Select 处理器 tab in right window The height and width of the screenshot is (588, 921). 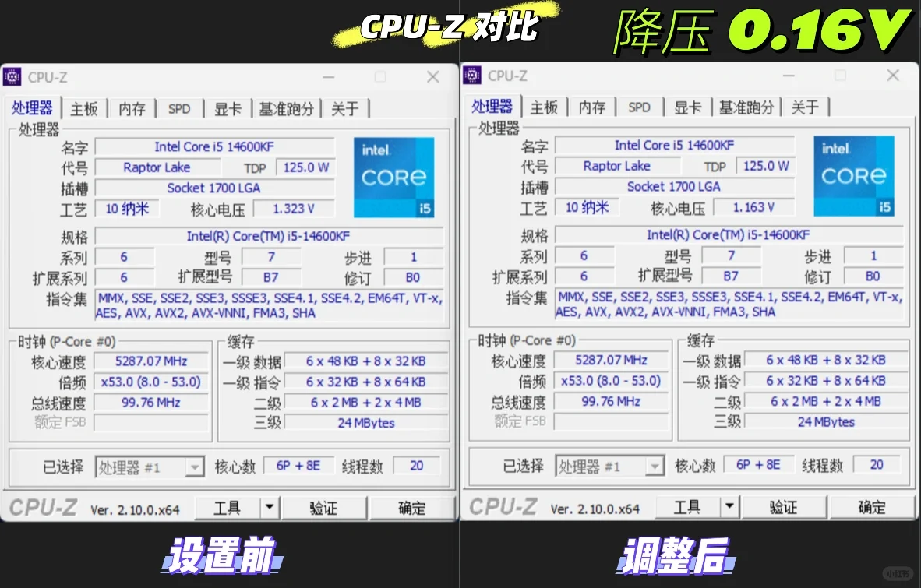[x=492, y=107]
